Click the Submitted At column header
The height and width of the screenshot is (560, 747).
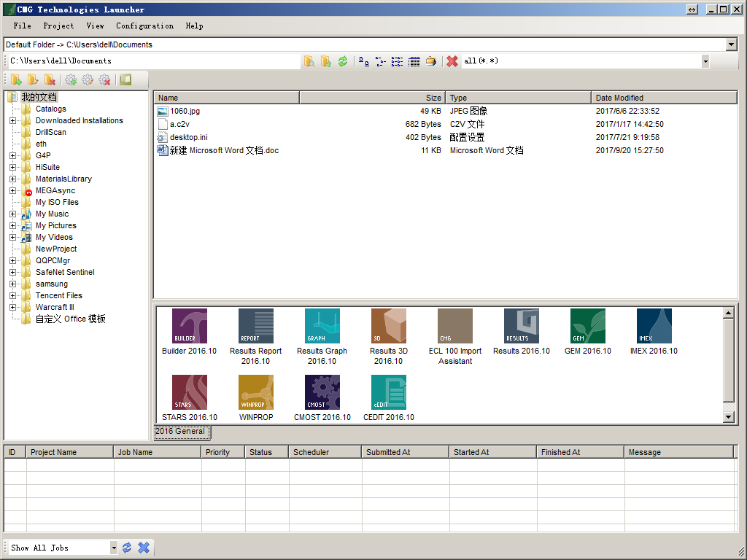point(406,452)
